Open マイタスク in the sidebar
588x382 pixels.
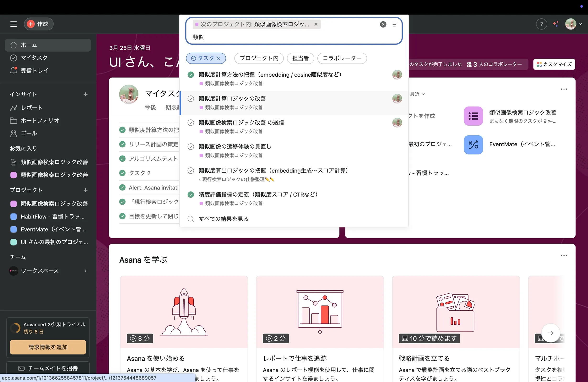click(x=48, y=58)
